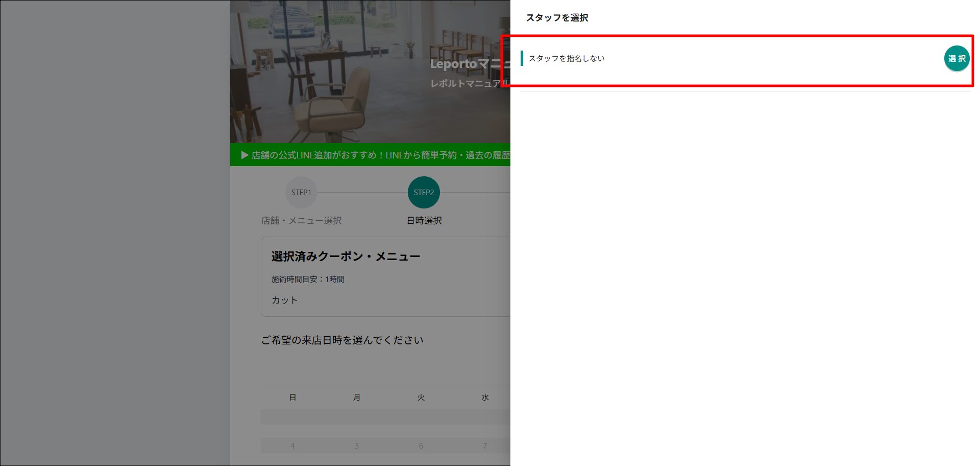Click the ご希望の来店日時を選んでください prompt
Image resolution: width=980 pixels, height=466 pixels.
342,340
